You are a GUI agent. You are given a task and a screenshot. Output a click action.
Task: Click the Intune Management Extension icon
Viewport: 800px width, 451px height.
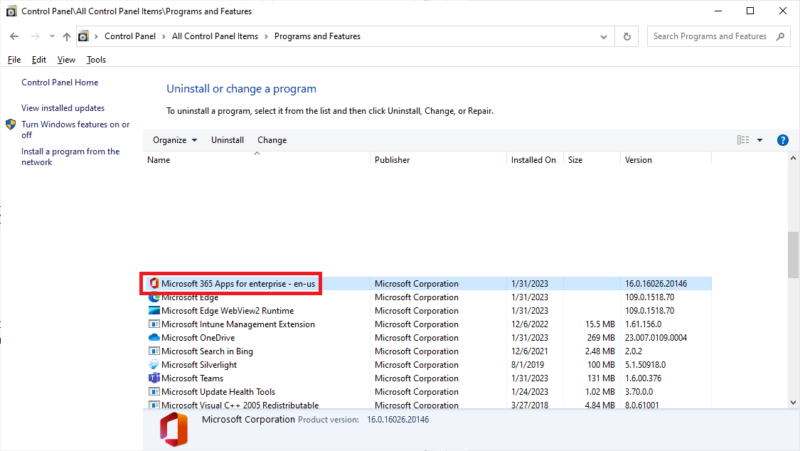[154, 324]
